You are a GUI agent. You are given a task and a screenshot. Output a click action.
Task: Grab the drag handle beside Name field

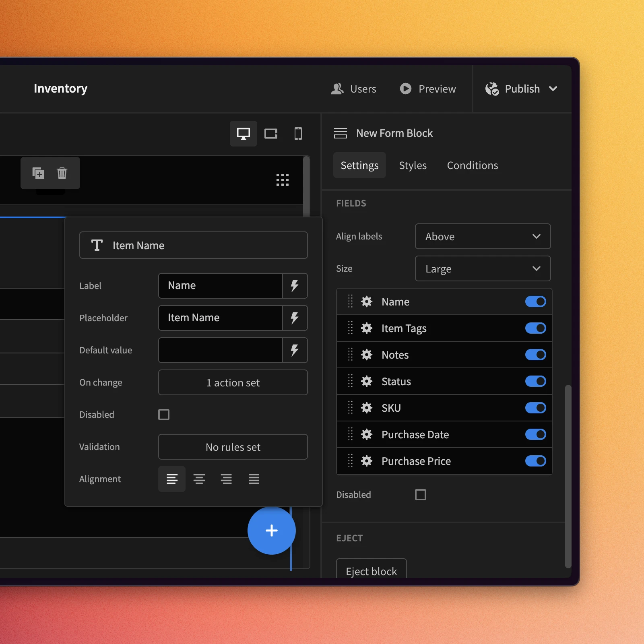350,301
